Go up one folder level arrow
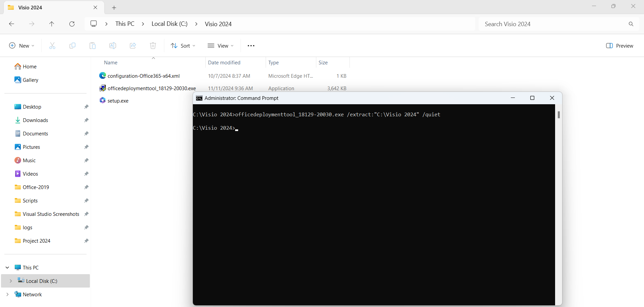 point(52,24)
